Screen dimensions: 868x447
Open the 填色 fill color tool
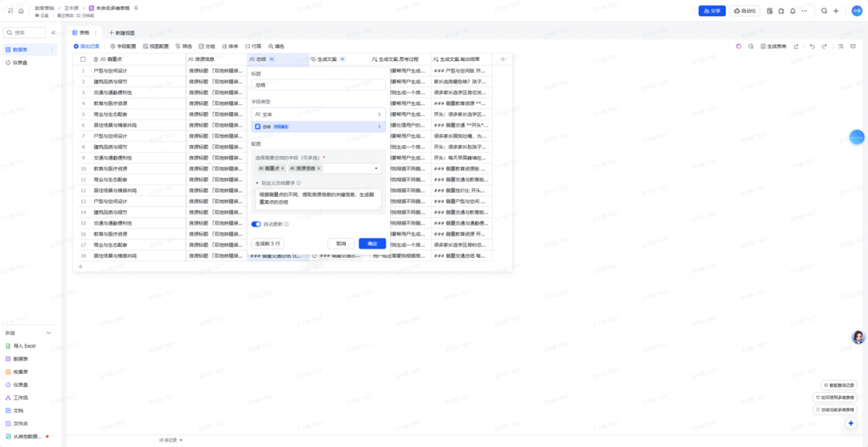(276, 47)
